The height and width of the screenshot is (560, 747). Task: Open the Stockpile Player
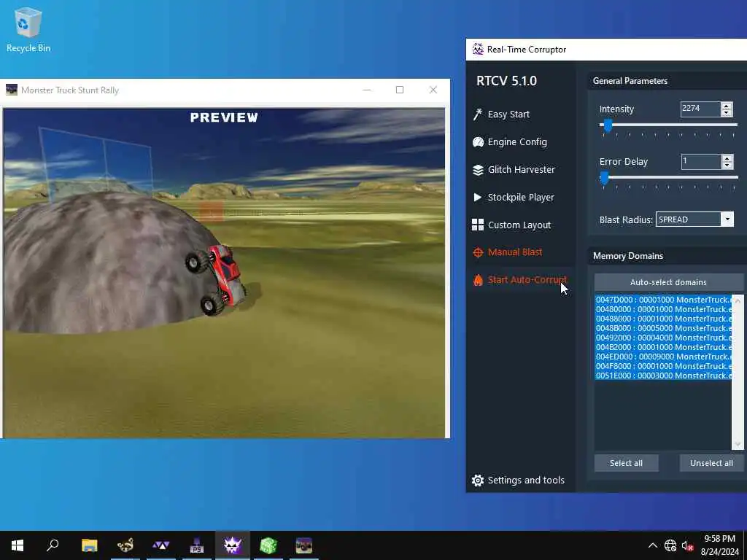513,197
